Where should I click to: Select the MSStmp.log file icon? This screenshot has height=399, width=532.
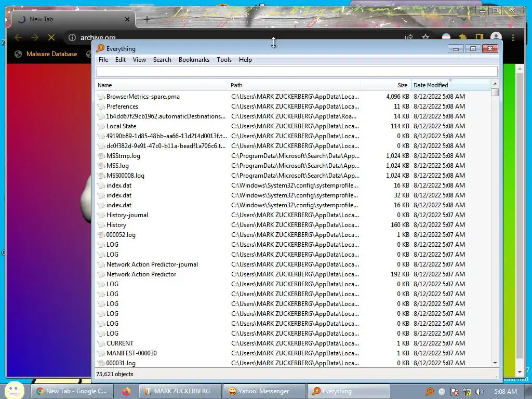click(x=101, y=156)
